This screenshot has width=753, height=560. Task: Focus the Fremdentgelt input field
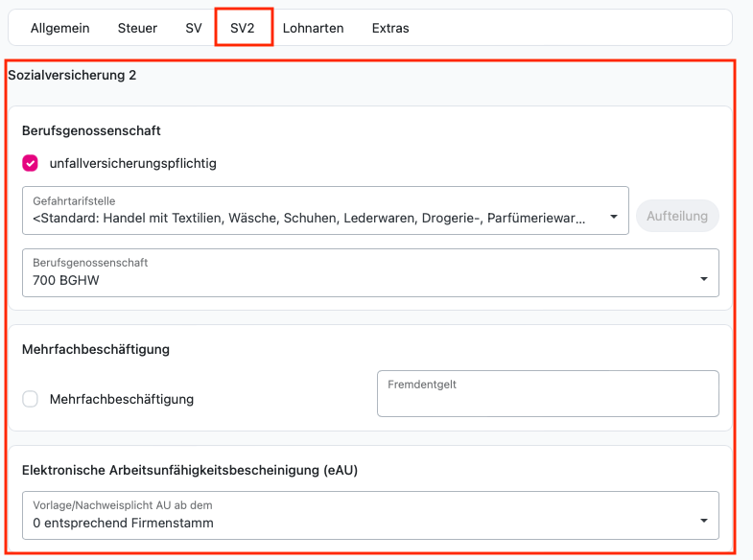click(x=548, y=393)
